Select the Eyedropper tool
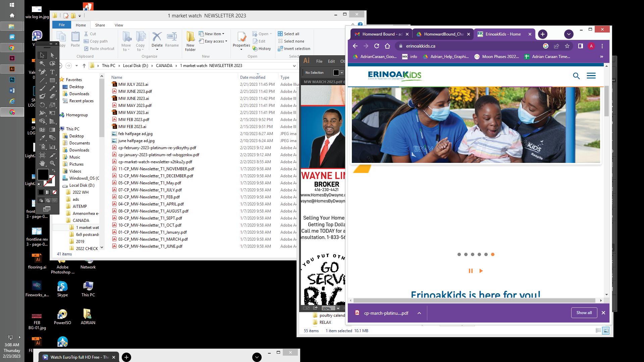 (x=42, y=138)
